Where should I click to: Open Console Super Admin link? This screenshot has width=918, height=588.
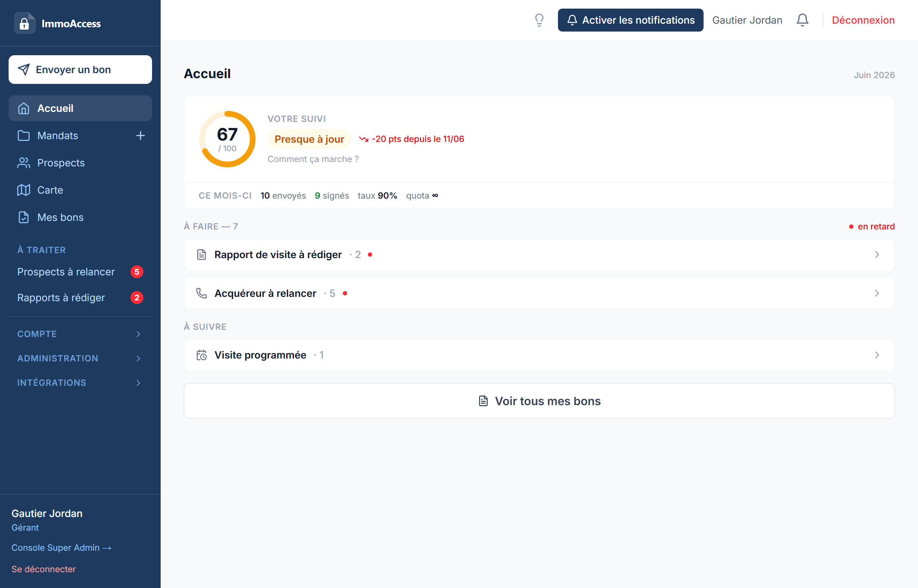pyautogui.click(x=61, y=548)
